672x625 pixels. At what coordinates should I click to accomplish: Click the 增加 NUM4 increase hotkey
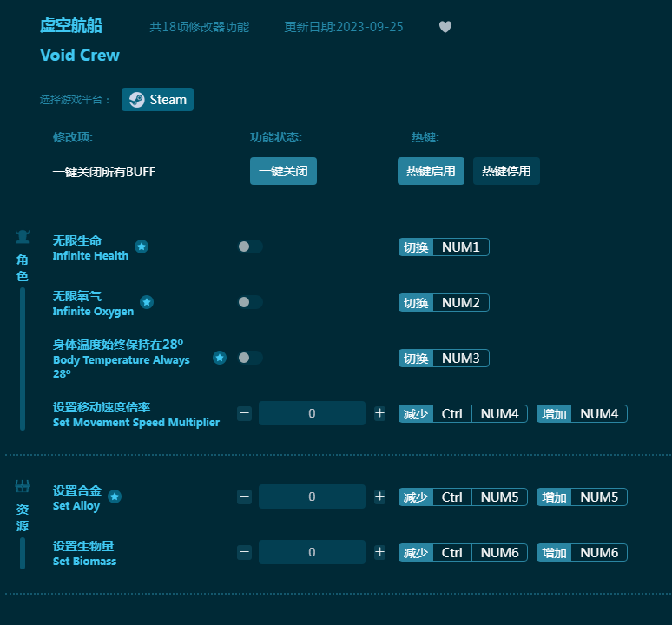(582, 414)
